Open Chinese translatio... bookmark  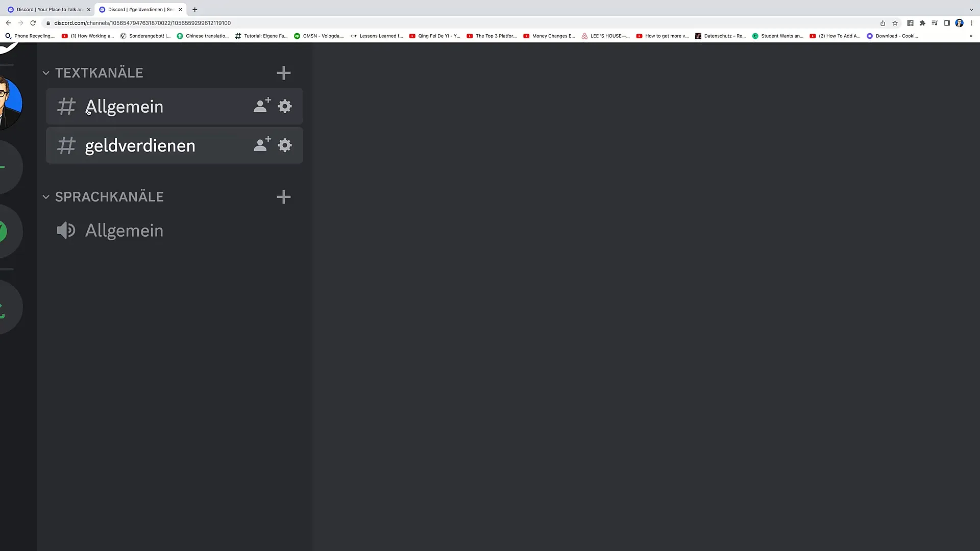click(203, 36)
